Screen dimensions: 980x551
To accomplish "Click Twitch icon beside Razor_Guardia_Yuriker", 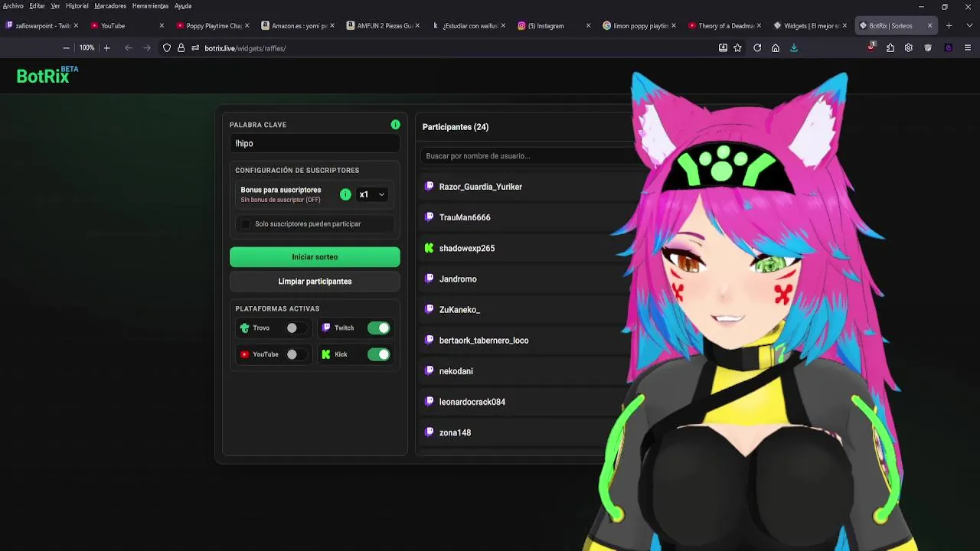I will 430,187.
